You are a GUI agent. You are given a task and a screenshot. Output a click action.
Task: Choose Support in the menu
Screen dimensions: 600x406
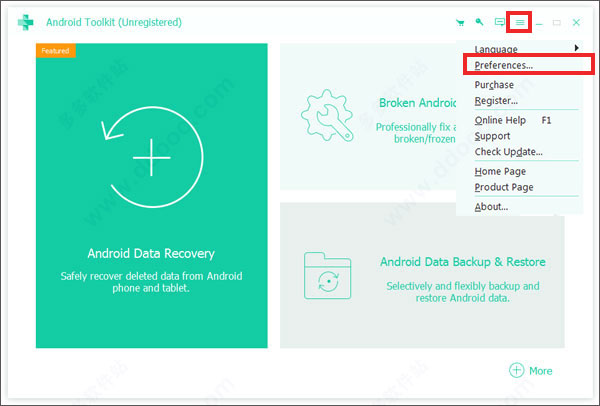pos(492,136)
